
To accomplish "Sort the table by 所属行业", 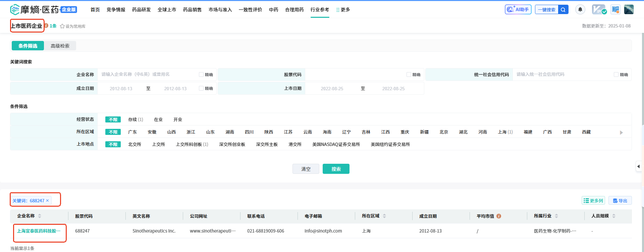I will pyautogui.click(x=556, y=216).
